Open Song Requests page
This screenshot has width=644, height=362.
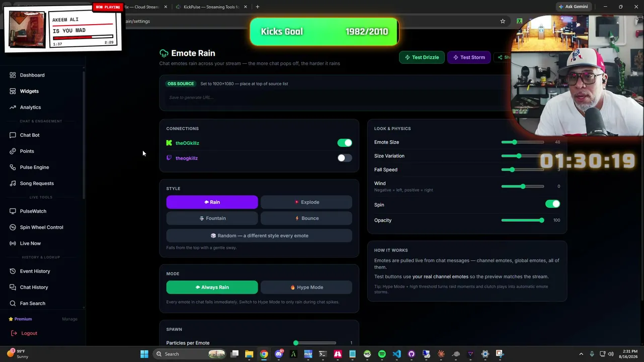(37, 183)
